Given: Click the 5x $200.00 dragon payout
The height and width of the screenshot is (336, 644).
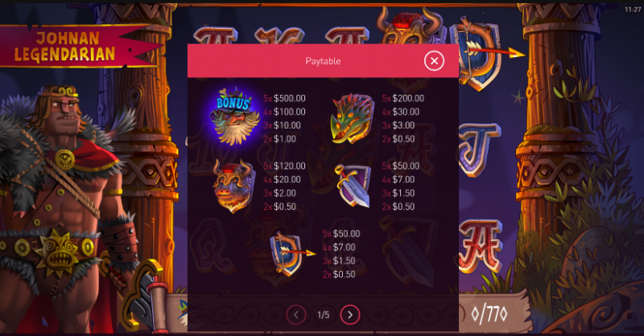Looking at the screenshot, I should pos(403,98).
